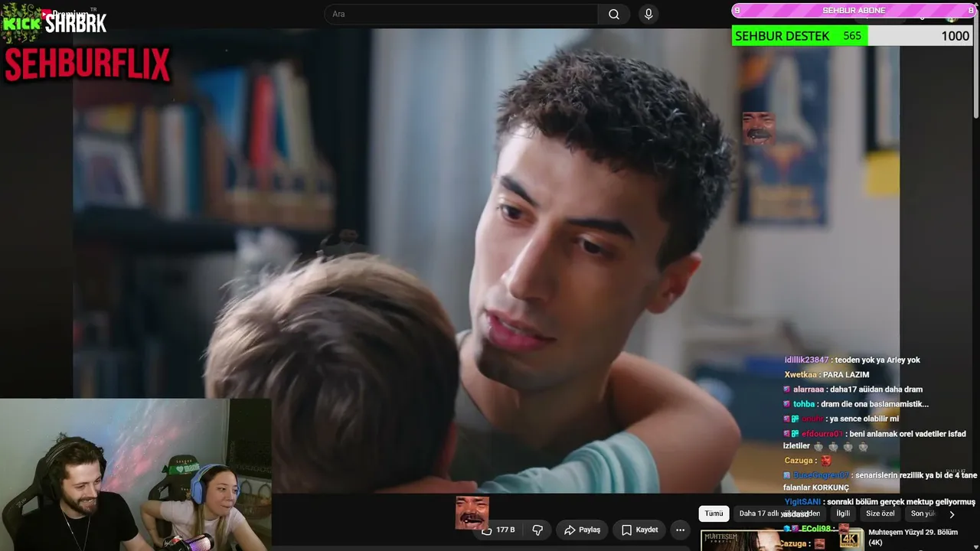This screenshot has height=551, width=980.
Task: Click the page's vertical scrollbar thumb
Action: [975, 65]
